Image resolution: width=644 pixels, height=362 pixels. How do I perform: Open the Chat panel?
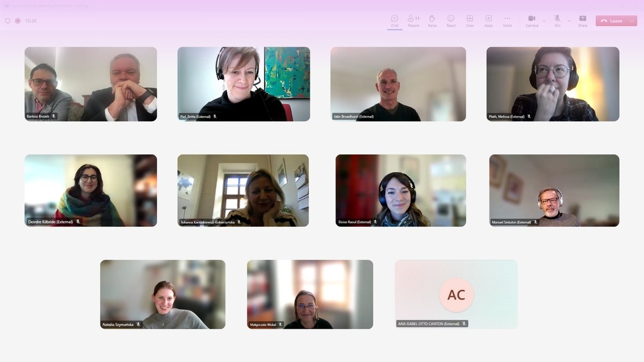click(394, 21)
